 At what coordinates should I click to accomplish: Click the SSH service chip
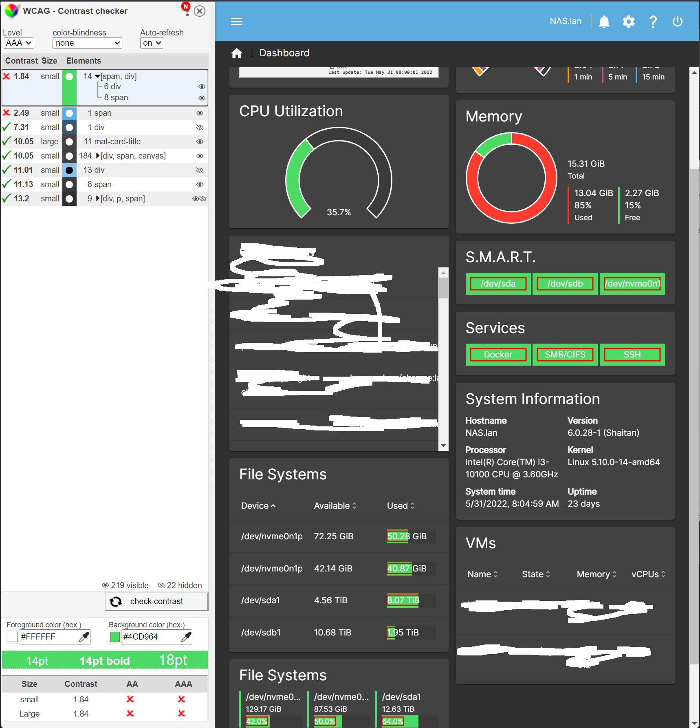click(x=632, y=355)
